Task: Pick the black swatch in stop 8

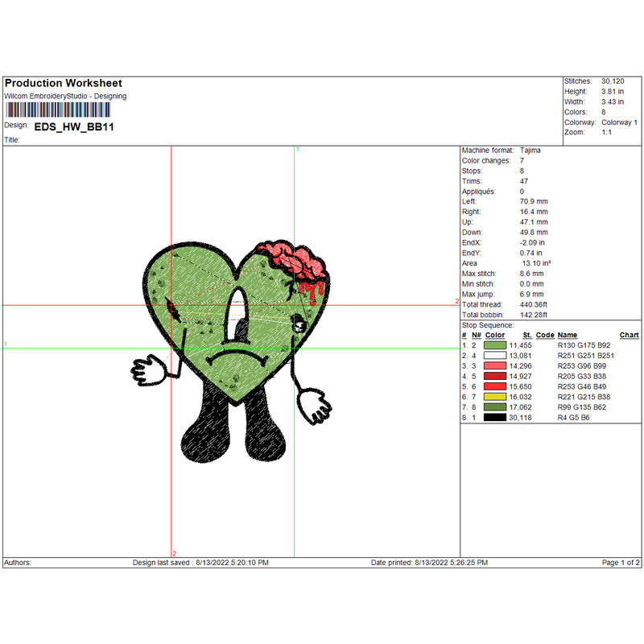Action: (495, 418)
